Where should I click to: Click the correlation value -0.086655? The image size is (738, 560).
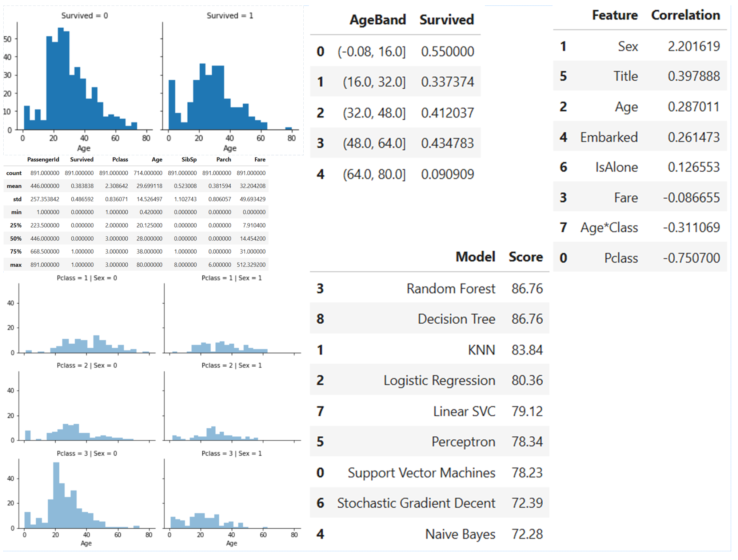(691, 197)
